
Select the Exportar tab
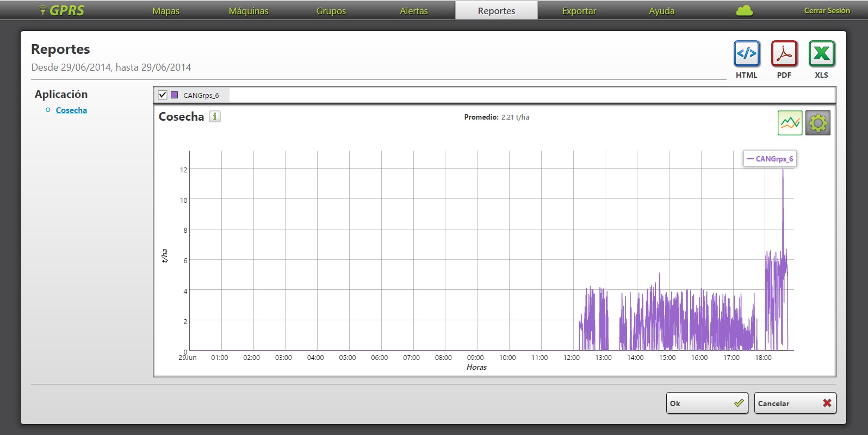(579, 11)
